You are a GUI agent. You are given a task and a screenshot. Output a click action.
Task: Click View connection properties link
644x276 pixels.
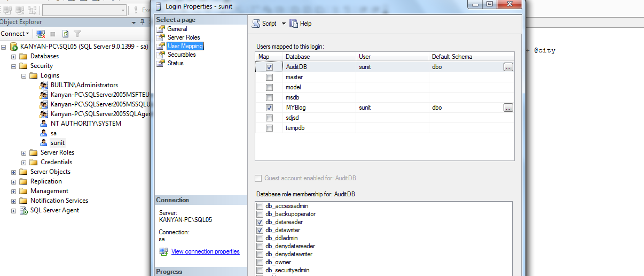pyautogui.click(x=206, y=251)
